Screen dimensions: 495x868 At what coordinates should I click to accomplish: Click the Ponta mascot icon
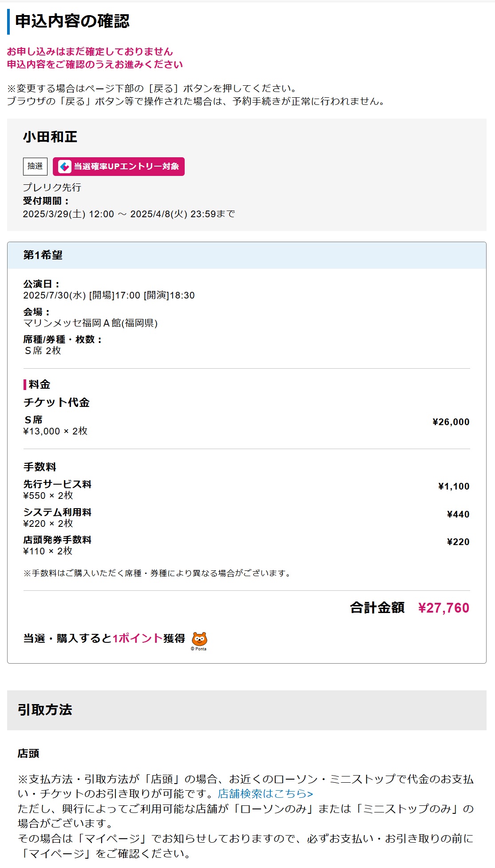click(199, 639)
